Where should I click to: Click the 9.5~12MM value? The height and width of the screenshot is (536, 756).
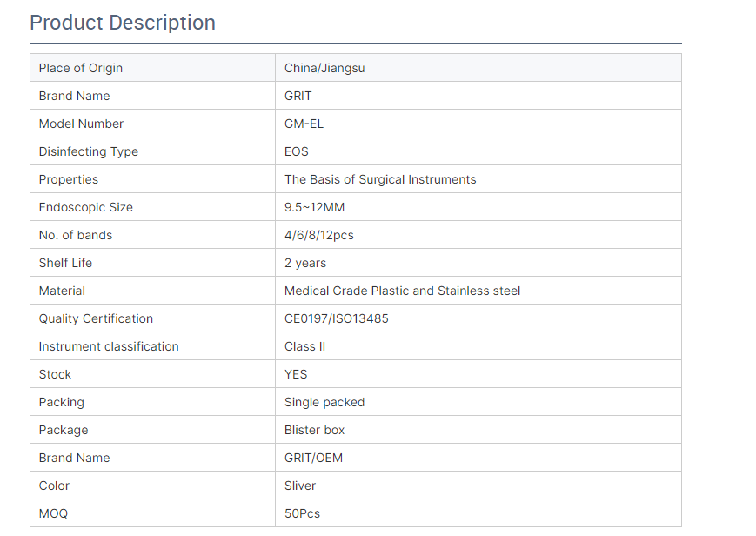point(317,207)
